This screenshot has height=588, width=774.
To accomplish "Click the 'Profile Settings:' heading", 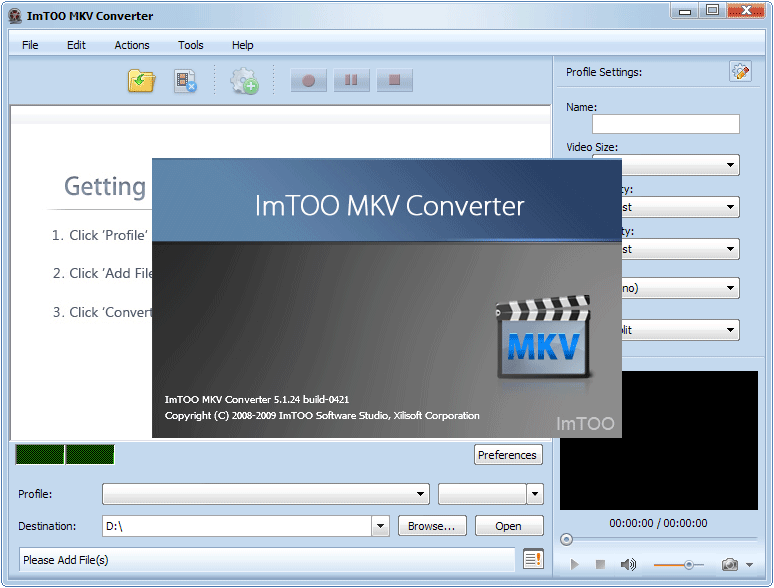I will [604, 72].
